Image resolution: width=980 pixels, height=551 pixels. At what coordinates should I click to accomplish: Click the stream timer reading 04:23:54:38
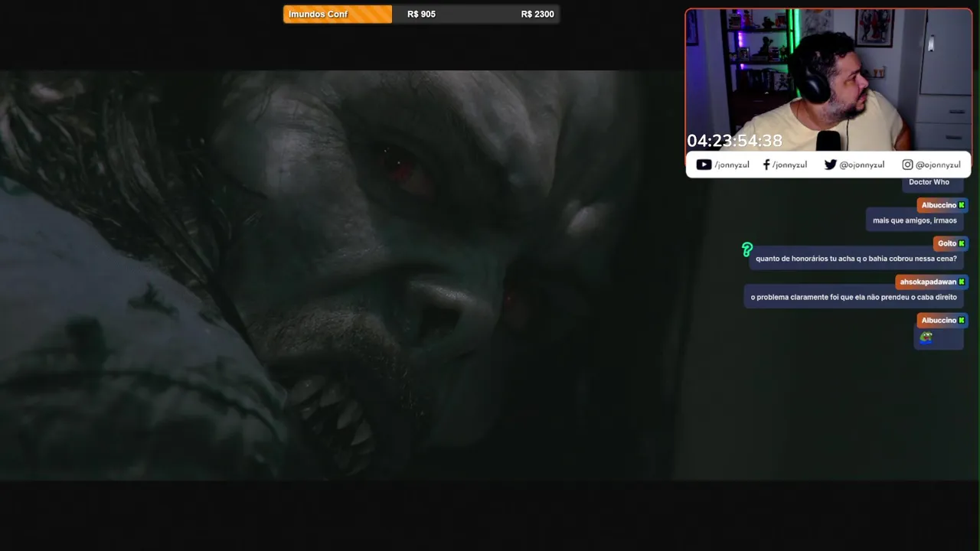(734, 141)
